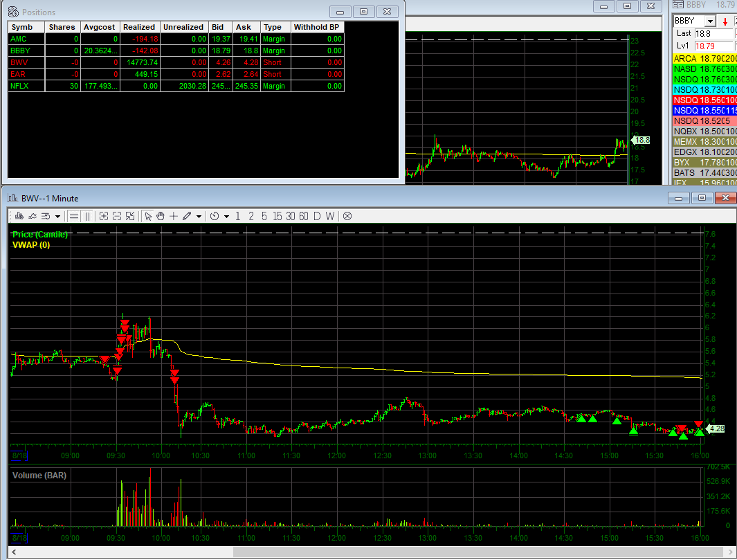This screenshot has width=737, height=560.
Task: Select the BATS 17.44 quote row
Action: (x=704, y=172)
